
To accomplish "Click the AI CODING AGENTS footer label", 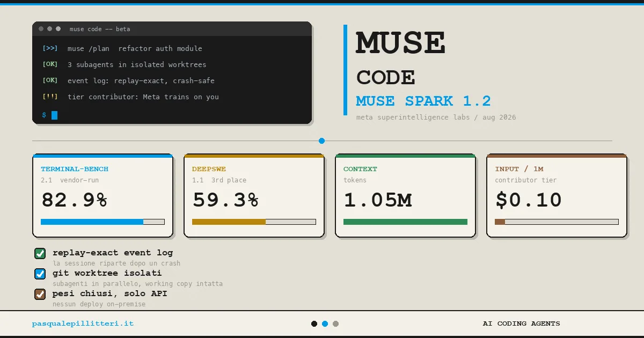I will (521, 324).
